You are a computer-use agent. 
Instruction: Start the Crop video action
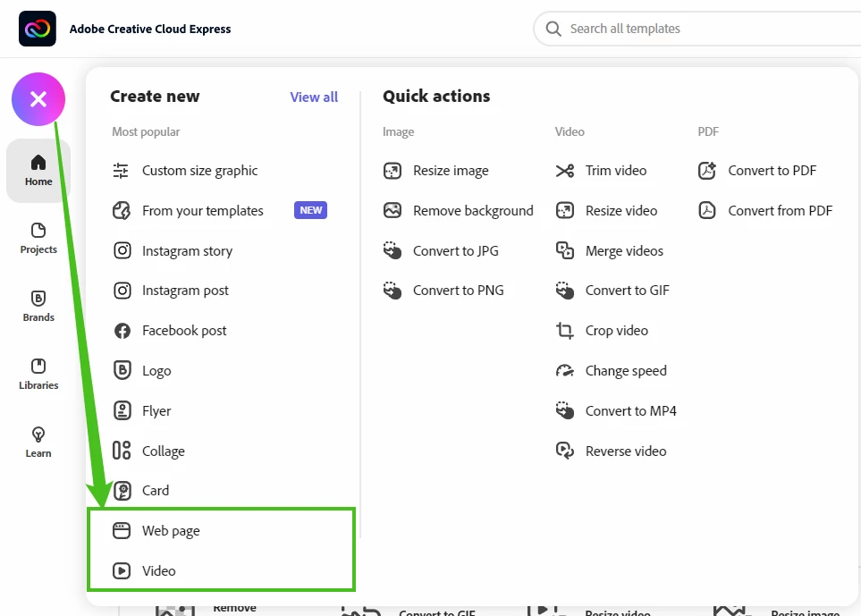pos(617,331)
